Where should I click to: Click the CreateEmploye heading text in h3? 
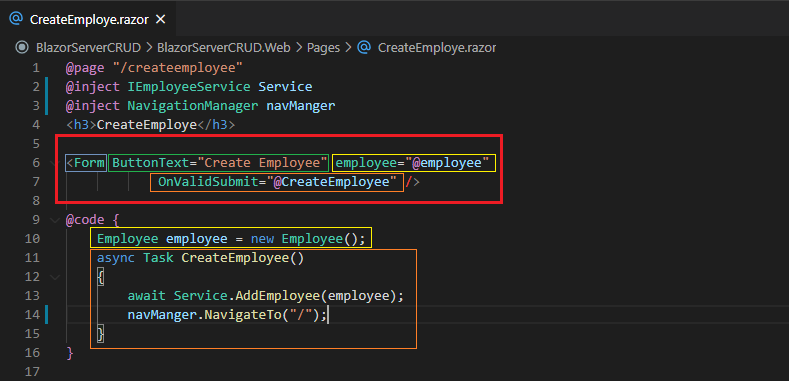[x=146, y=125]
